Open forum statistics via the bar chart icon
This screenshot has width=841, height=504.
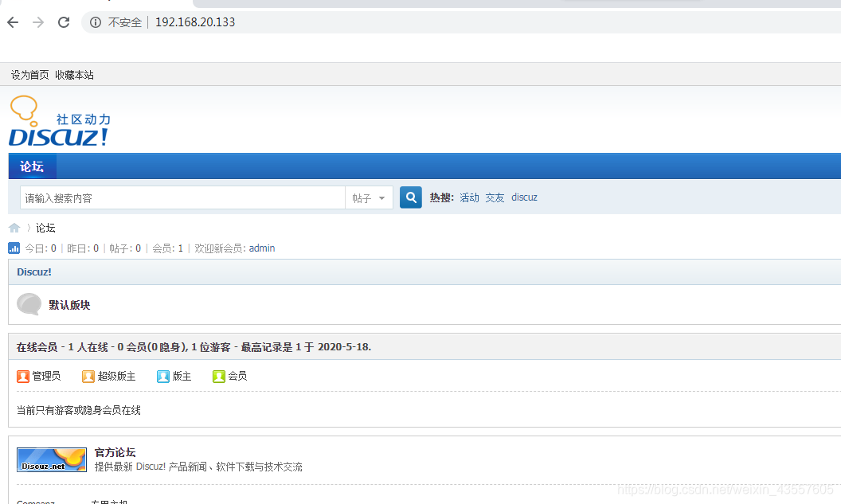tap(14, 248)
